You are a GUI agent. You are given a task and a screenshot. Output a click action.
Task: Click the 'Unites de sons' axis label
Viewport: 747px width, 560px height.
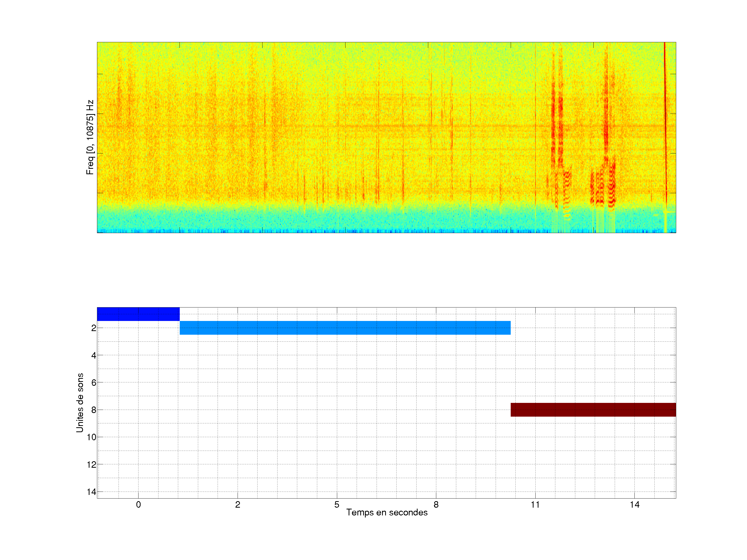[x=80, y=403]
